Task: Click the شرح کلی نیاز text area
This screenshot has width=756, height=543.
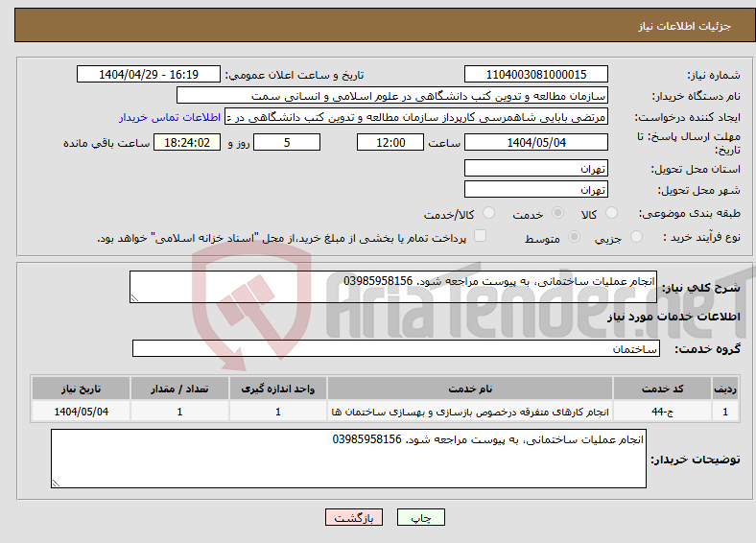Action: click(x=393, y=287)
